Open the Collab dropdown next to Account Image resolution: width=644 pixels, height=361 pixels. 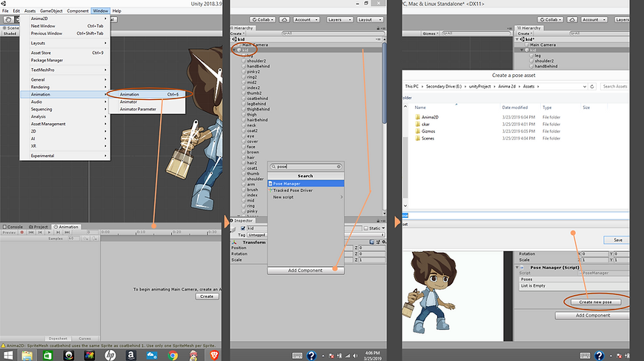(x=263, y=19)
